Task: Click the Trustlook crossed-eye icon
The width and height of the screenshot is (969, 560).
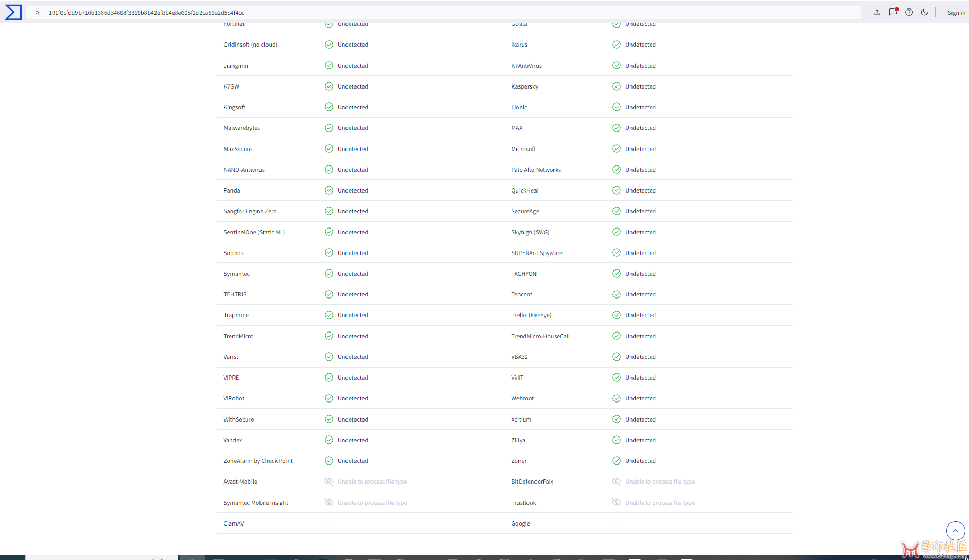Action: click(617, 502)
